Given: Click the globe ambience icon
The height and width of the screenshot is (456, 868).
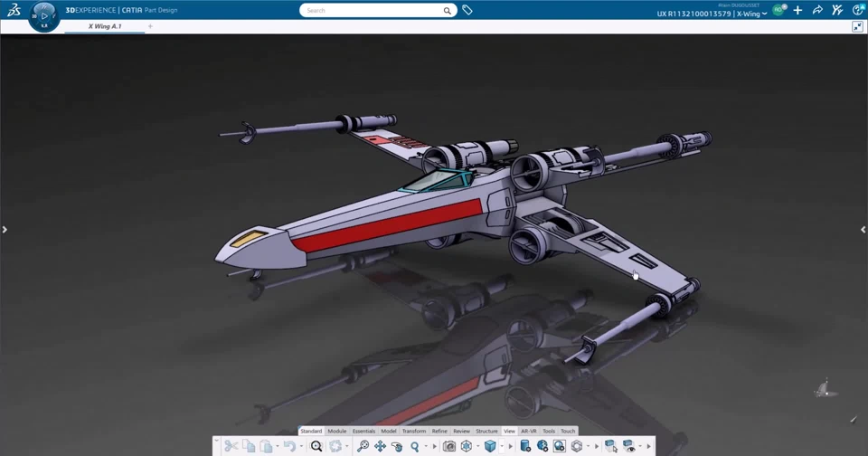Looking at the screenshot, I should 542,446.
